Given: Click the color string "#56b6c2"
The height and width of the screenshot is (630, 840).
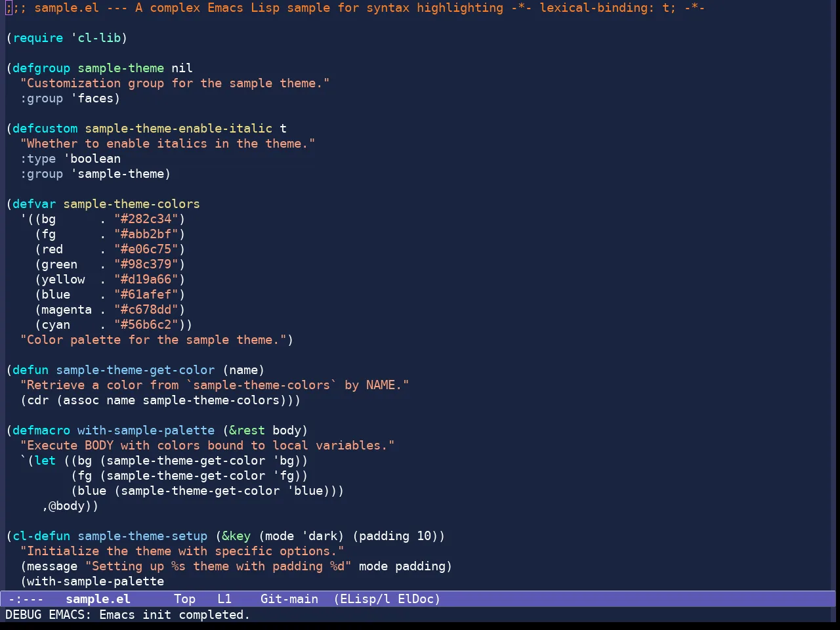Looking at the screenshot, I should point(146,325).
